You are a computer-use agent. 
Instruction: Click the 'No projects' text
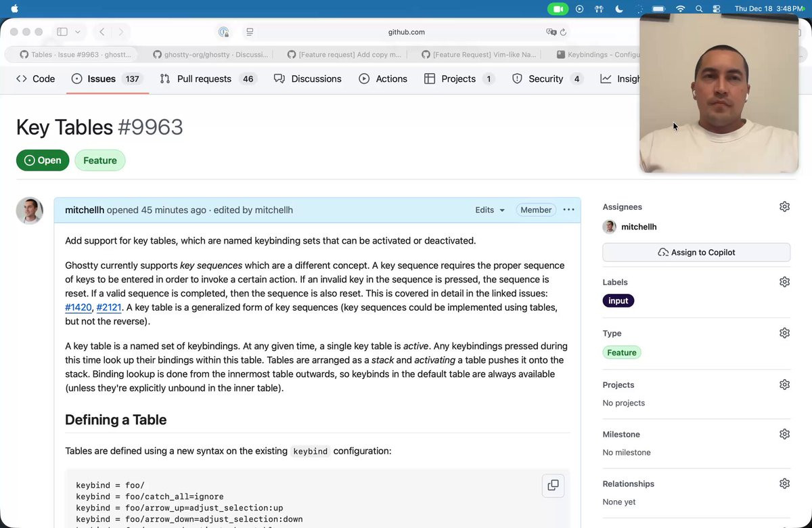(624, 403)
